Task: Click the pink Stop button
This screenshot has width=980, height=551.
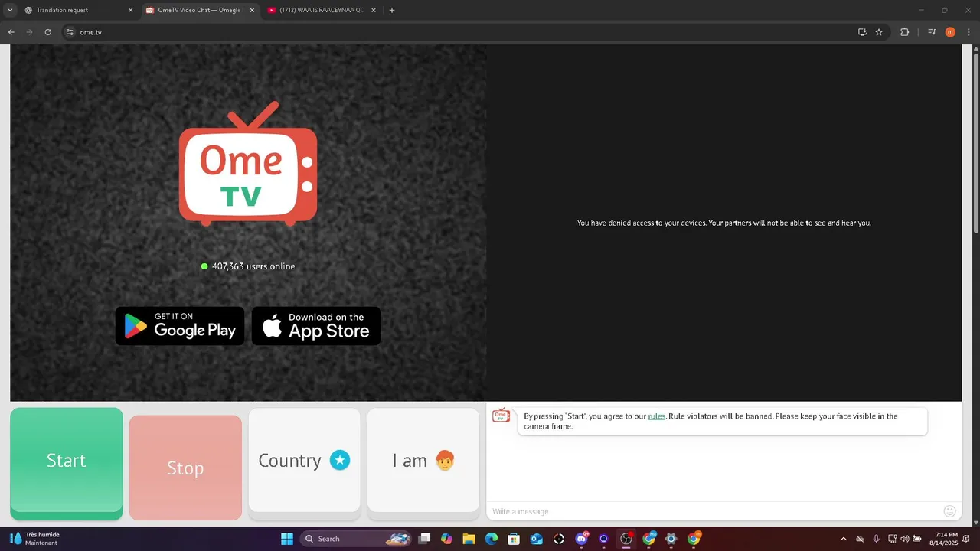Action: 185,468
